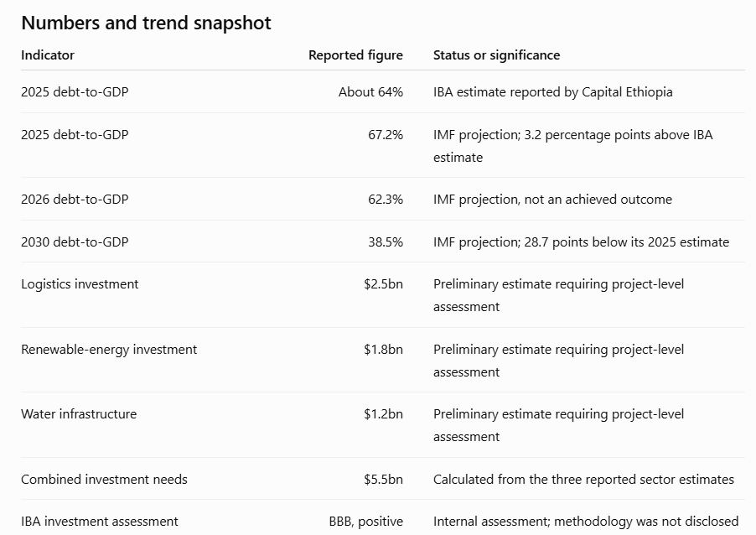Click the $1.8bn renewable-energy figure

(383, 350)
